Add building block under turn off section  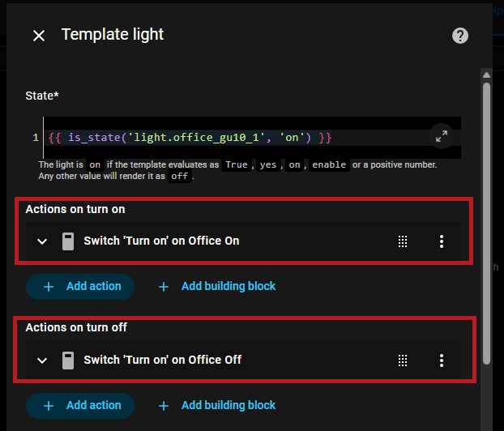coord(217,405)
